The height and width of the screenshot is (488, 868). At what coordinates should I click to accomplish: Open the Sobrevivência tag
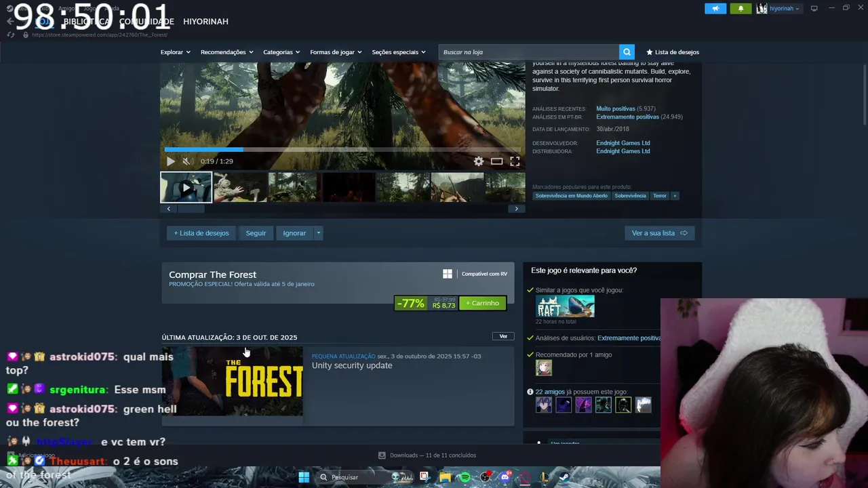(x=630, y=196)
